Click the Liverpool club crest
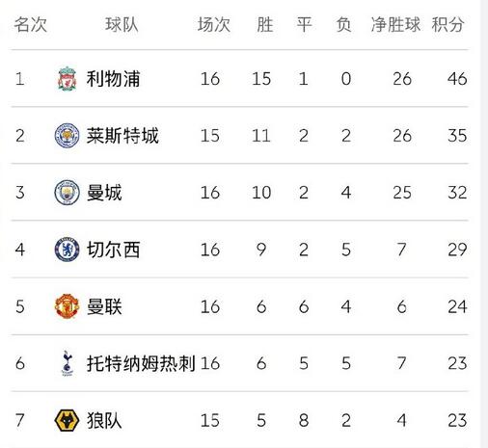The image size is (488, 448). [67, 79]
